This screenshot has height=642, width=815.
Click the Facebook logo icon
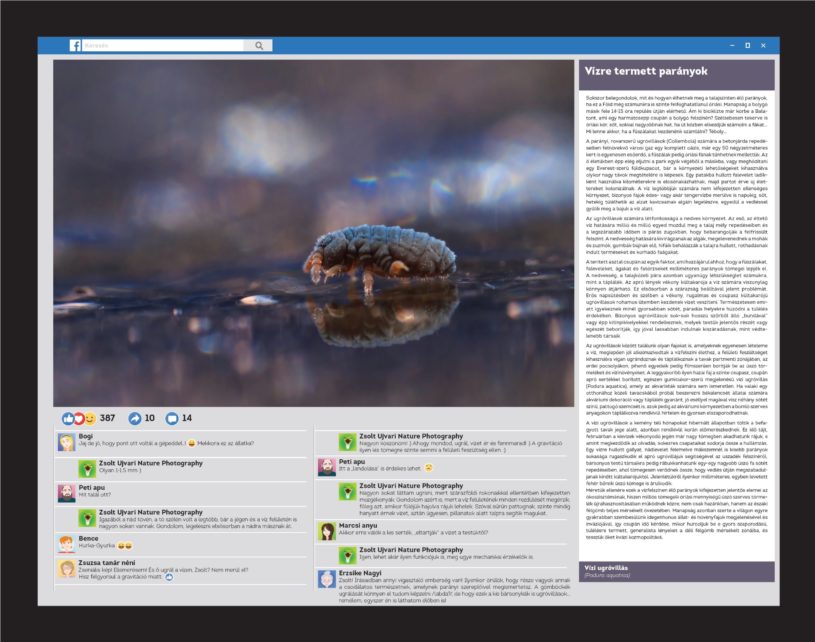click(75, 45)
